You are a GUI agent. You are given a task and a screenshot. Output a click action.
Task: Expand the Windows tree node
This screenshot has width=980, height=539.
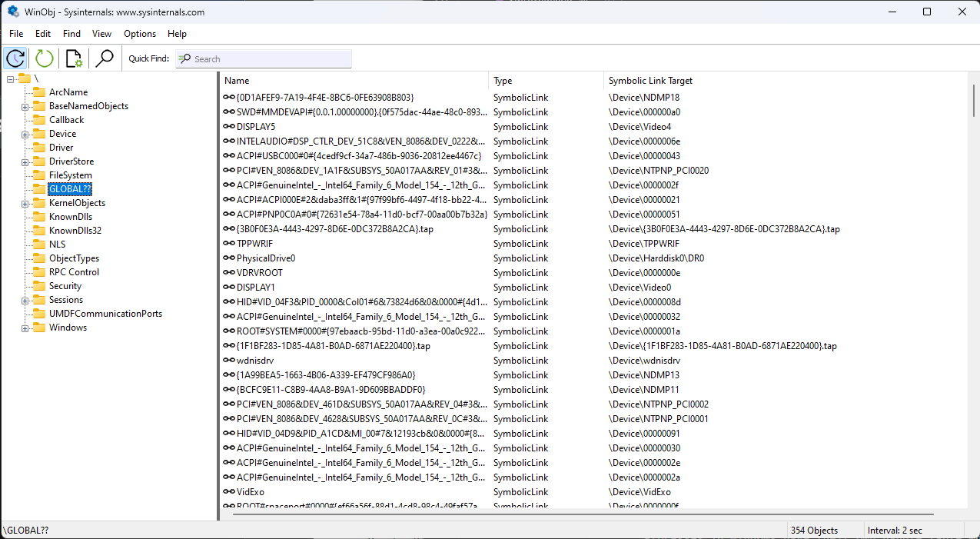pyautogui.click(x=25, y=328)
